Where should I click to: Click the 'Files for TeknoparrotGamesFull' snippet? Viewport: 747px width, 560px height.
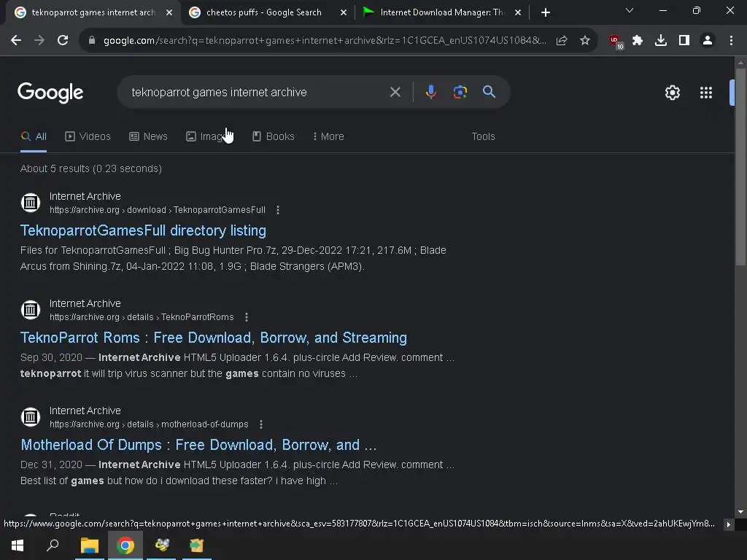233,258
